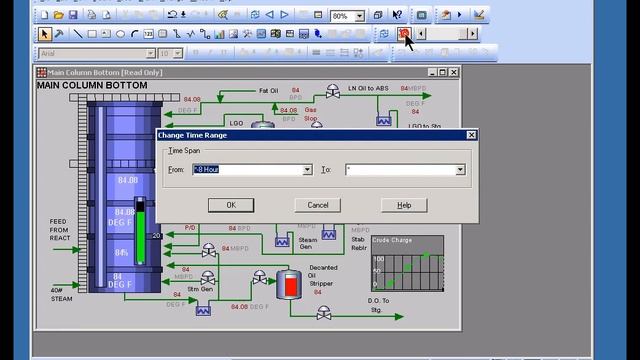The image size is (640, 360).
Task: Click OK in Change Time Range dialog
Action: (x=231, y=205)
